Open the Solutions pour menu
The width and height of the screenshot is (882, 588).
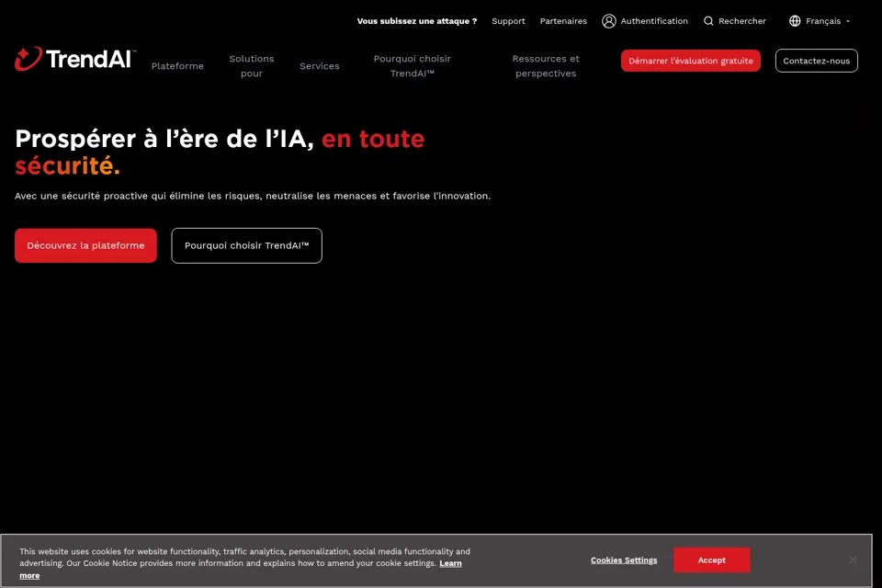(252, 66)
